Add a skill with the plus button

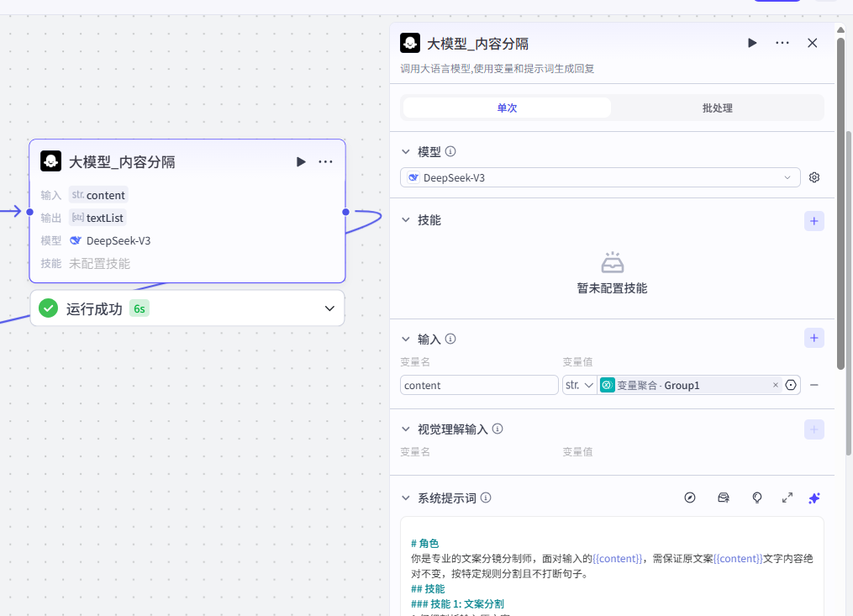click(x=814, y=221)
